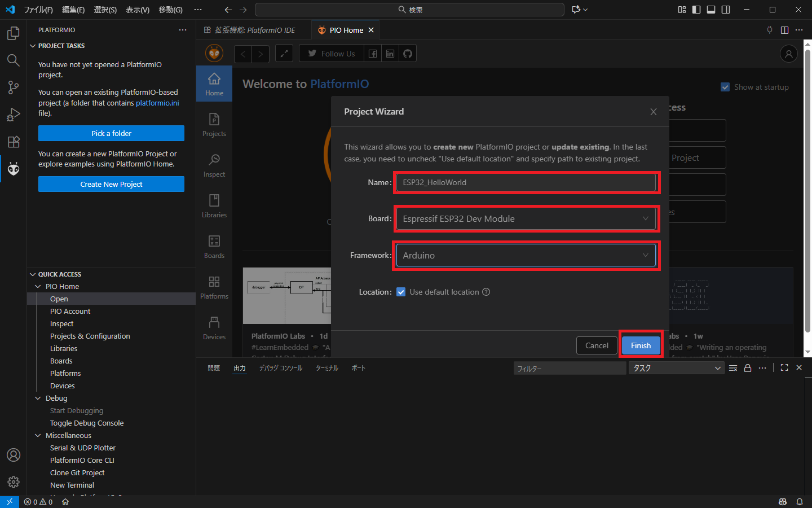Open the output channel dropdown
This screenshot has height=508, width=812.
tap(676, 368)
